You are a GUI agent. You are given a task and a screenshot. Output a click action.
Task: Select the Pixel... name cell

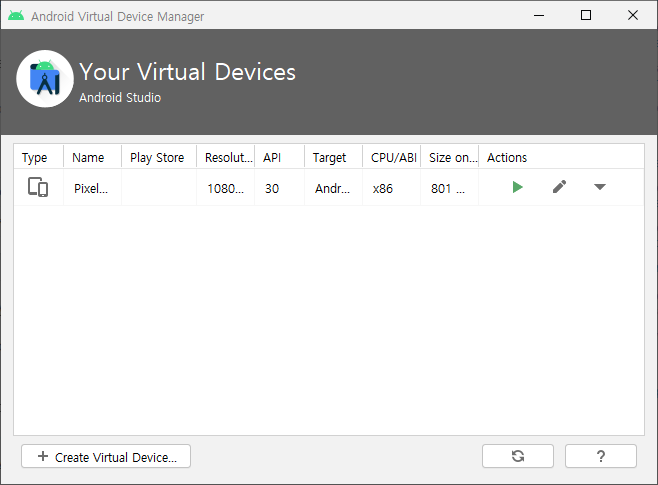pos(92,188)
